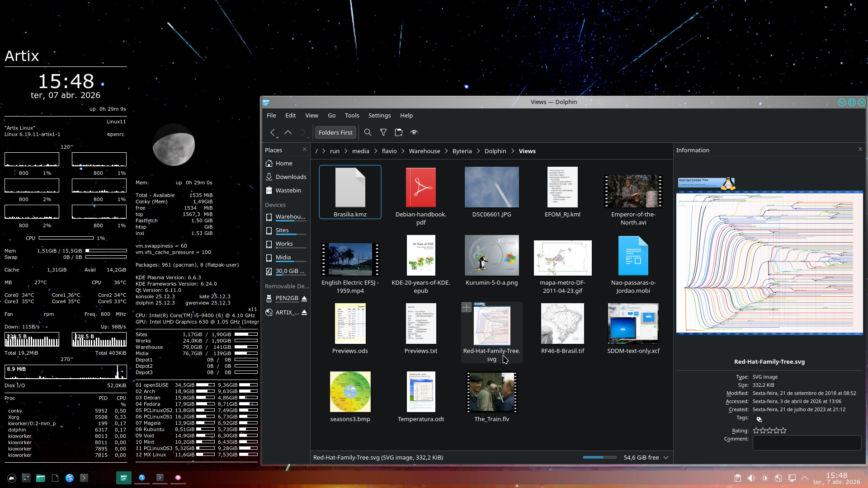
Task: Select the Nao-passaras-o-Jordao.mobi file icon
Action: click(633, 255)
